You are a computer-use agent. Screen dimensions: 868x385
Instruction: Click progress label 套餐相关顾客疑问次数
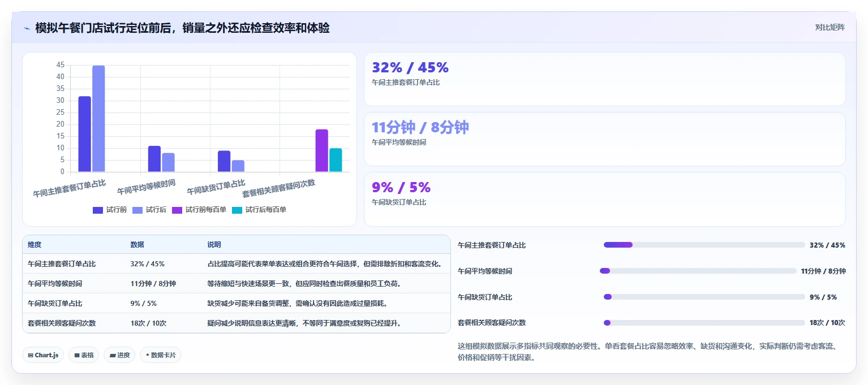tap(492, 323)
